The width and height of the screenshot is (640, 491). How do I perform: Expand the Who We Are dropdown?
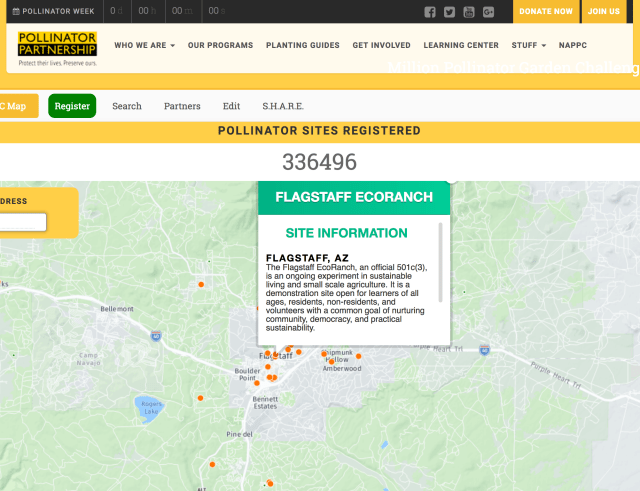144,46
